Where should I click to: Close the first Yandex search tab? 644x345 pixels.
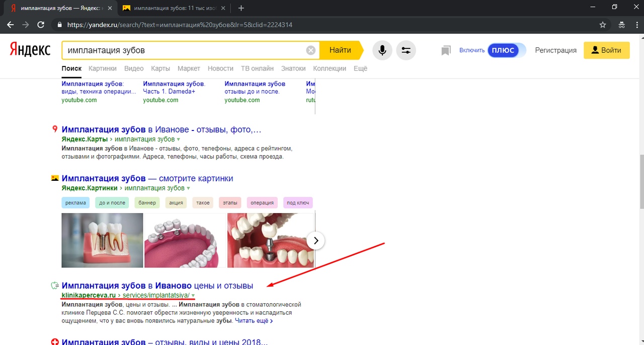click(110, 8)
